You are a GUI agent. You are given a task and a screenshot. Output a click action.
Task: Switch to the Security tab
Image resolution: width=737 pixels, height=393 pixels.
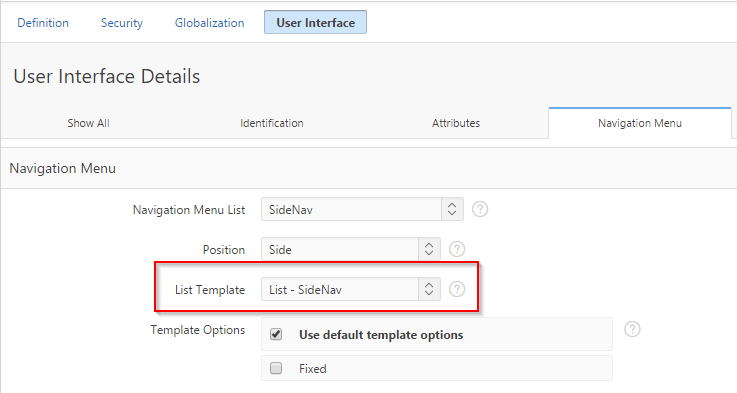tap(122, 23)
